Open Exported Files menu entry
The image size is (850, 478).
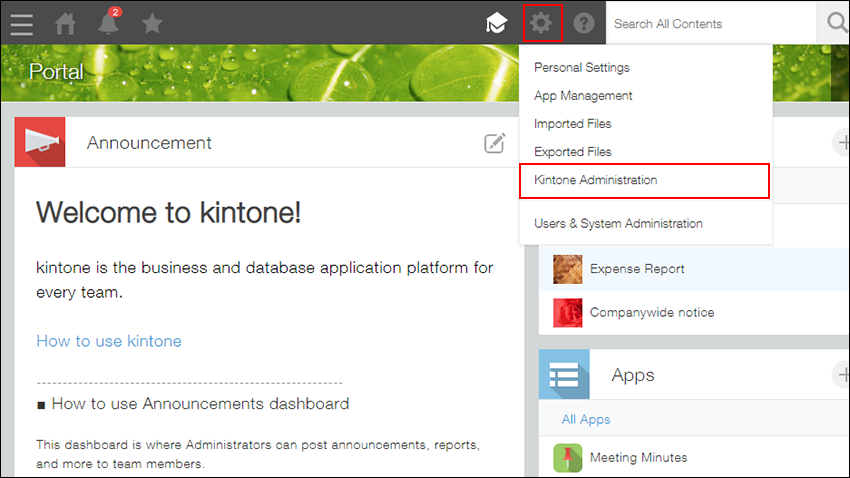point(572,152)
